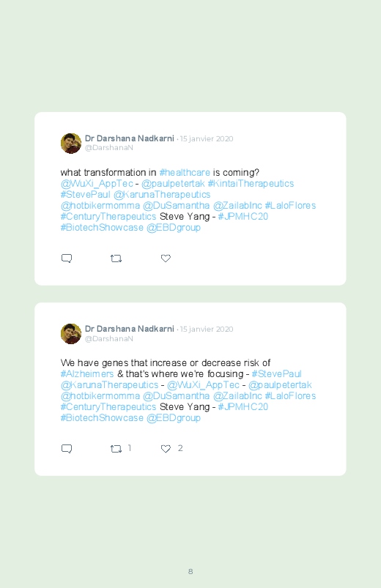
Task: Click reply icon on the healthcare tweet
Action: (x=67, y=258)
